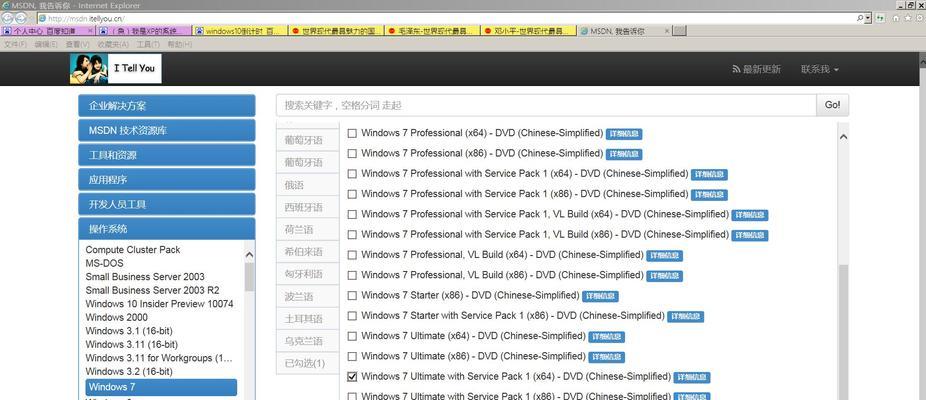
Task: Select MS-DOS in the OS list
Action: pos(105,263)
